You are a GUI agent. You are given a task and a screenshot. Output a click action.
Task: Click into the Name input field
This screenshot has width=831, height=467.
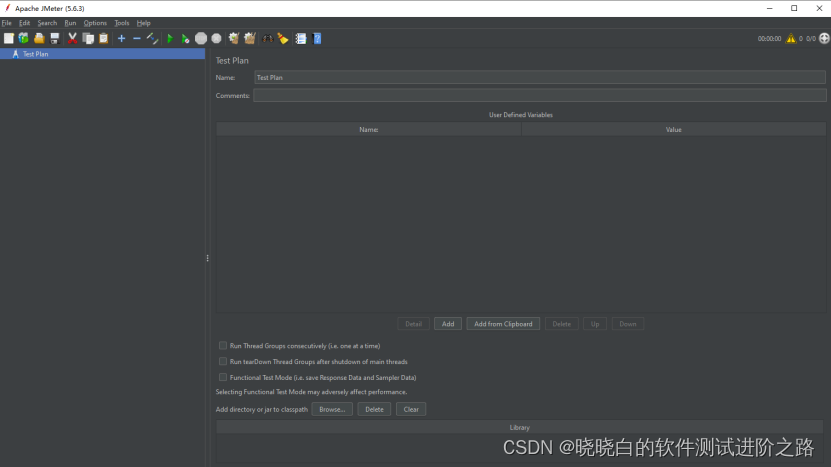click(x=540, y=77)
